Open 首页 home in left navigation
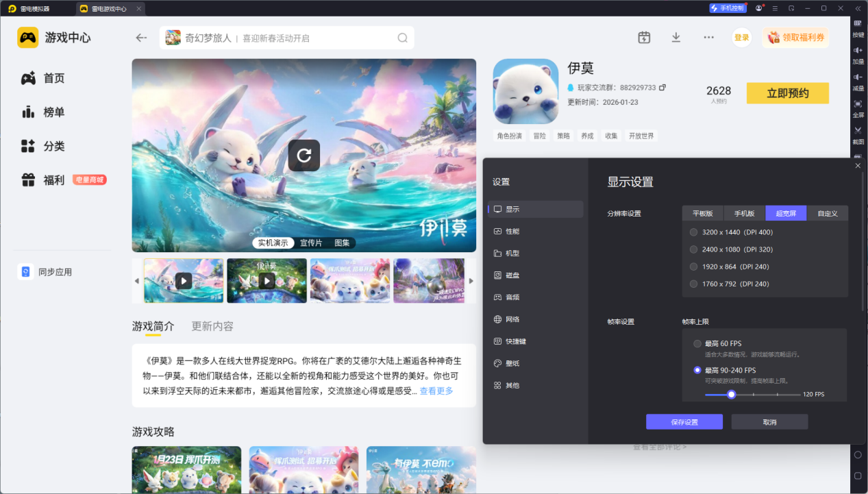868x494 pixels. click(x=42, y=79)
